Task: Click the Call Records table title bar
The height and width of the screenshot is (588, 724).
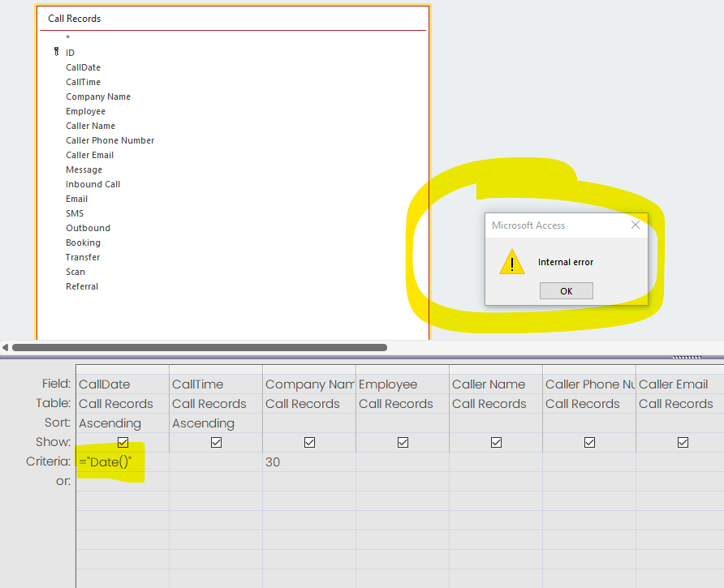Action: 234,19
